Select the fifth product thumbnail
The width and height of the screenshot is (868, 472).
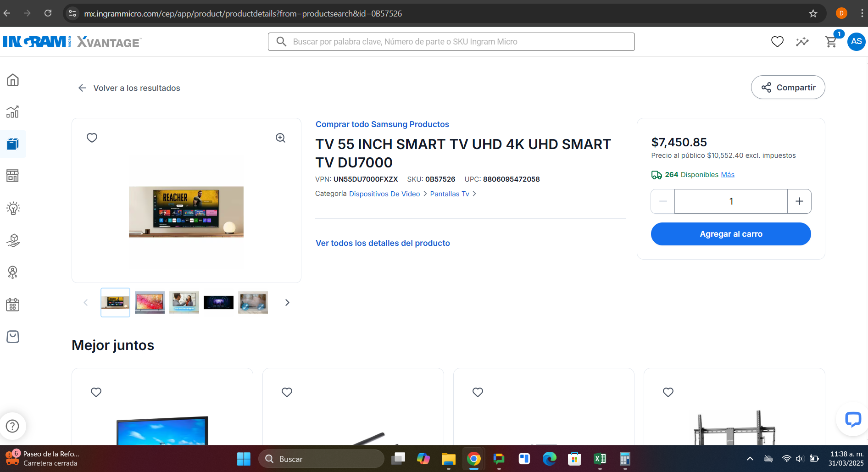point(253,302)
